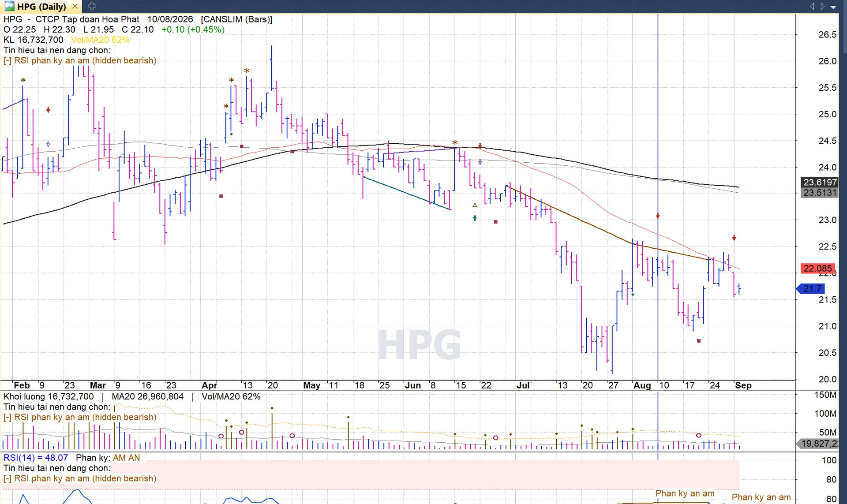Viewport: 847px width, 504px height.
Task: Click the "RSI(14) = 48.07" indicator label
Action: (36, 458)
